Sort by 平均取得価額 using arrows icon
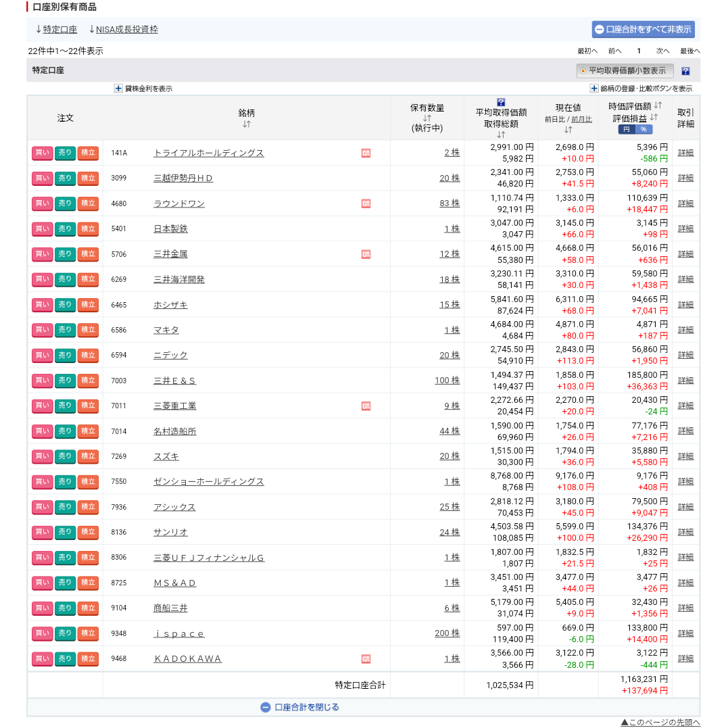The height and width of the screenshot is (728, 726). pyautogui.click(x=501, y=135)
